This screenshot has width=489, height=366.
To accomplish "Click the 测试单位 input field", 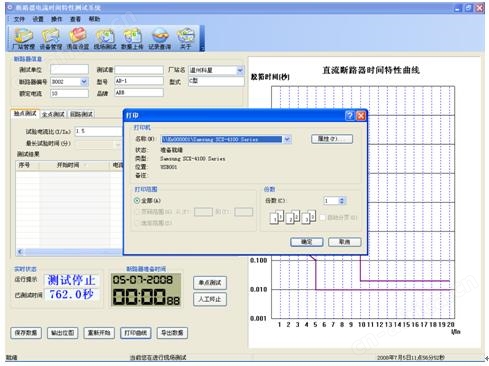I will pos(69,69).
